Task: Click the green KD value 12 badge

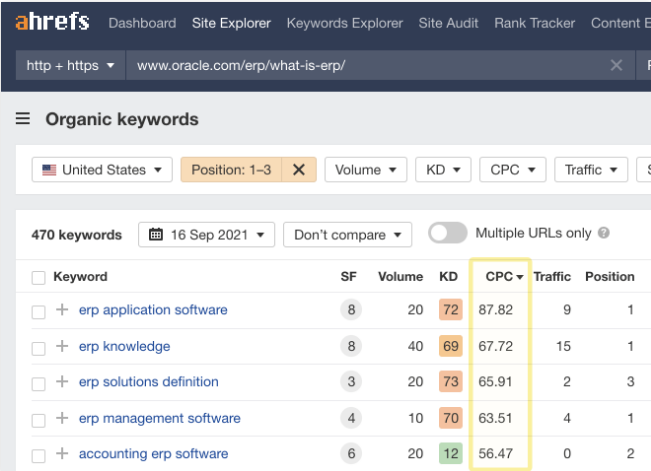Action: tap(450, 454)
